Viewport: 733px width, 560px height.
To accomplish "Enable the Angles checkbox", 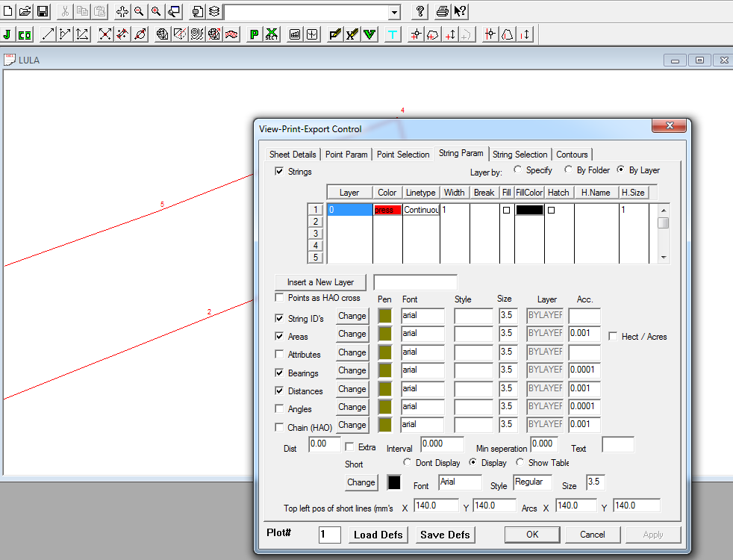I will point(279,407).
